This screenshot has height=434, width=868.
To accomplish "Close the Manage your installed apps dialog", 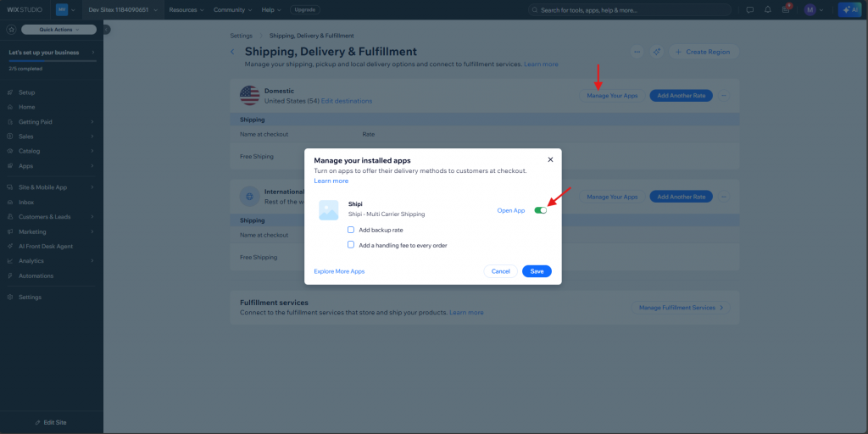I will point(550,159).
